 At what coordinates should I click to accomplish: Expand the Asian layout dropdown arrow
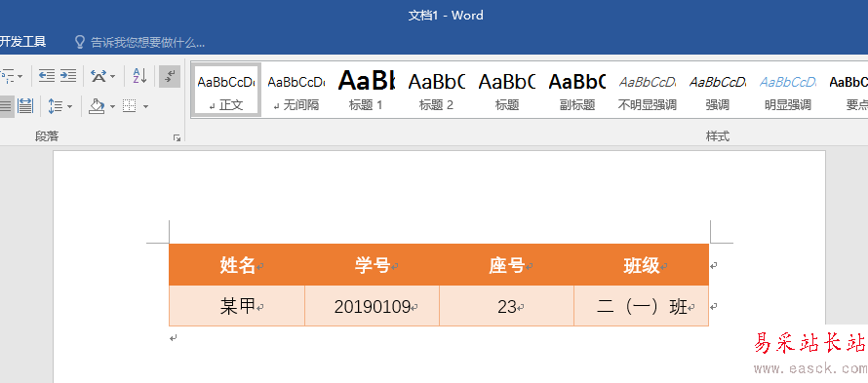click(x=112, y=76)
